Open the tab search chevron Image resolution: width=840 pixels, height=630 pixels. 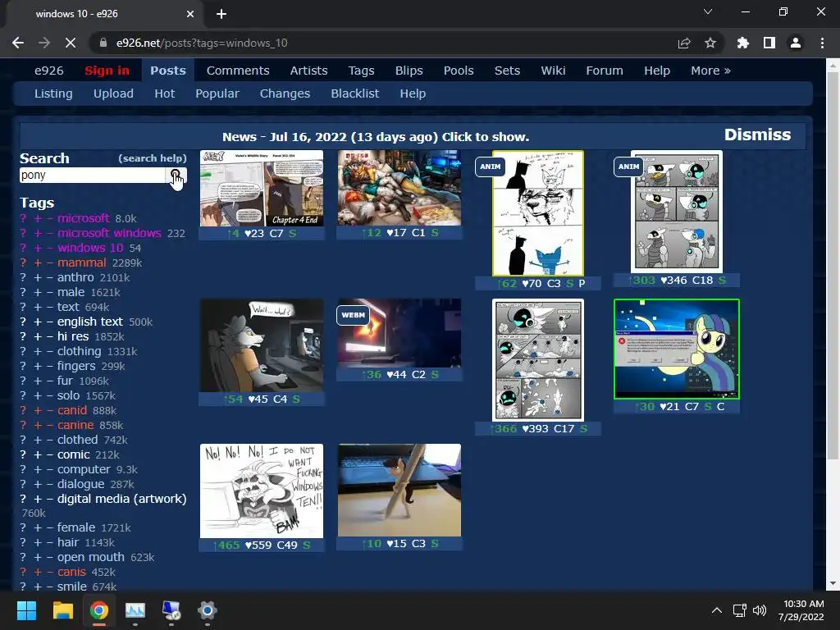[x=708, y=11]
